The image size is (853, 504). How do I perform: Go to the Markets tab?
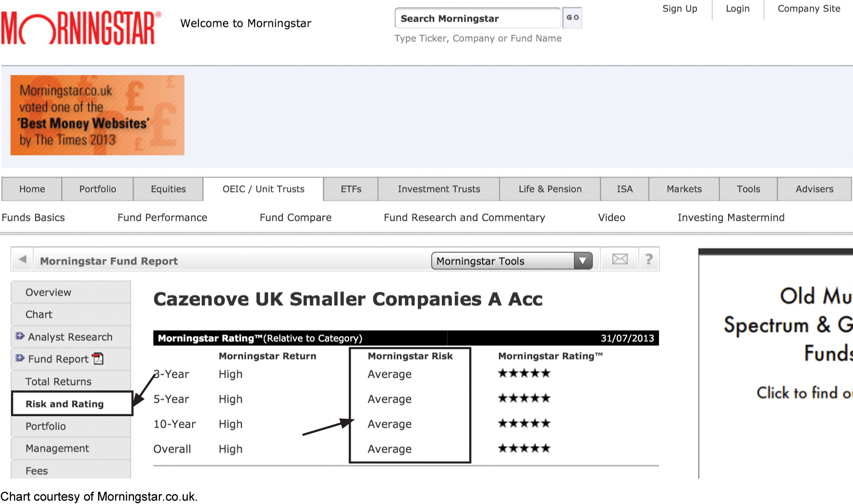tap(684, 189)
